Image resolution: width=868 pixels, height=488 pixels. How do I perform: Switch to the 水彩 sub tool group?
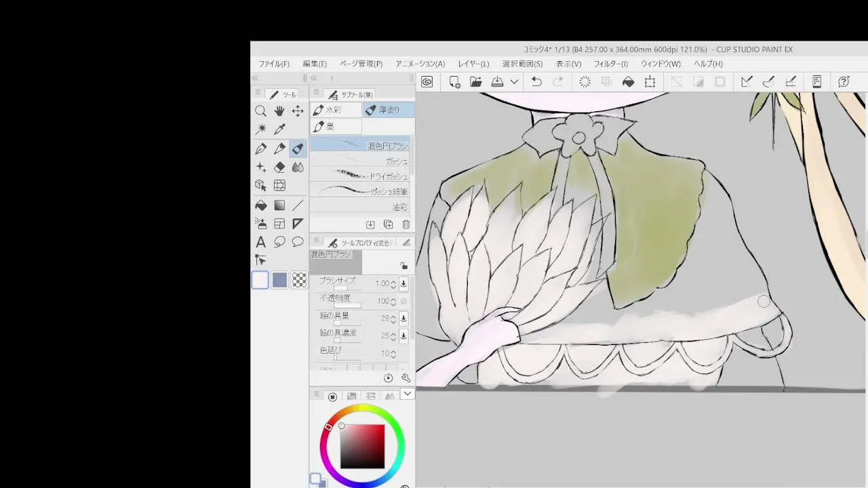coord(336,110)
